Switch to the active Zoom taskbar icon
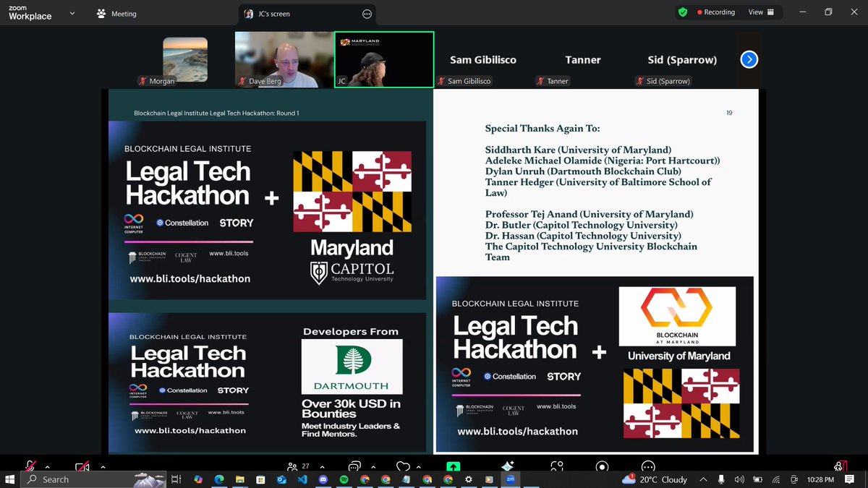868x488 pixels. (x=511, y=479)
